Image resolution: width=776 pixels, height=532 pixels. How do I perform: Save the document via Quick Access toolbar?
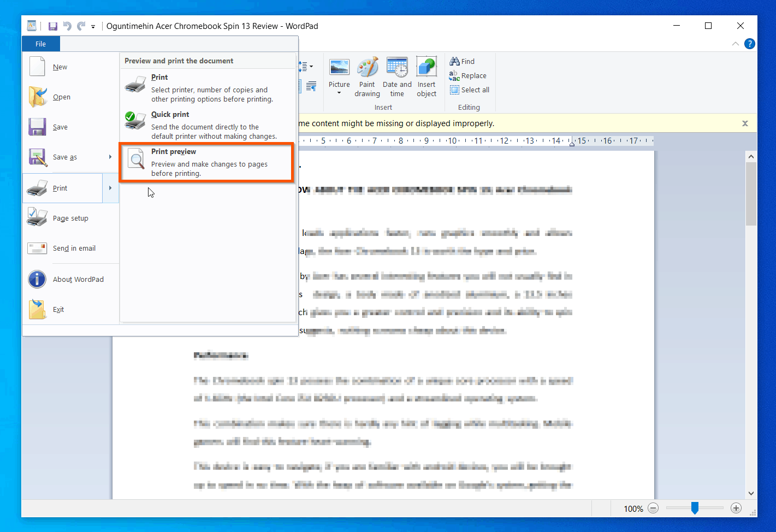coord(53,26)
